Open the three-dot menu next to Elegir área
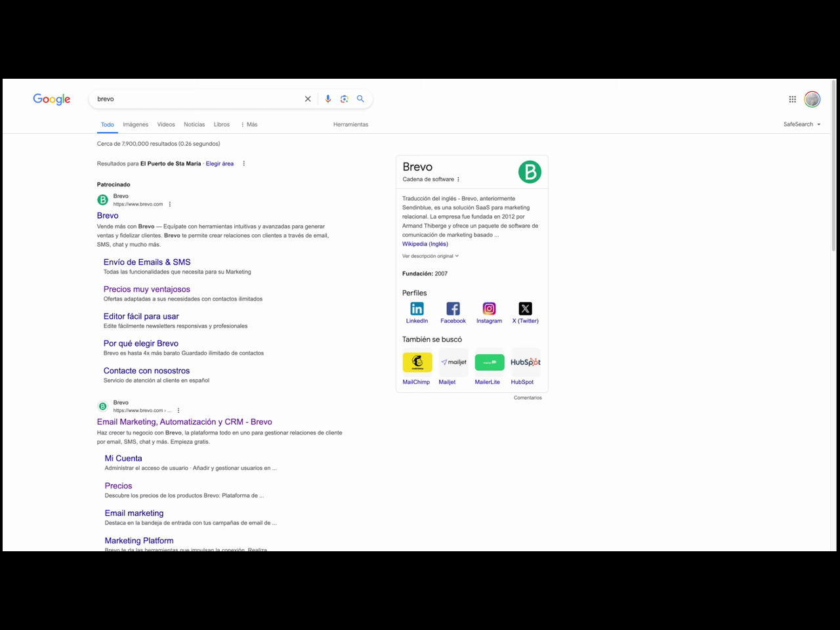Image resolution: width=840 pixels, height=630 pixels. [244, 163]
